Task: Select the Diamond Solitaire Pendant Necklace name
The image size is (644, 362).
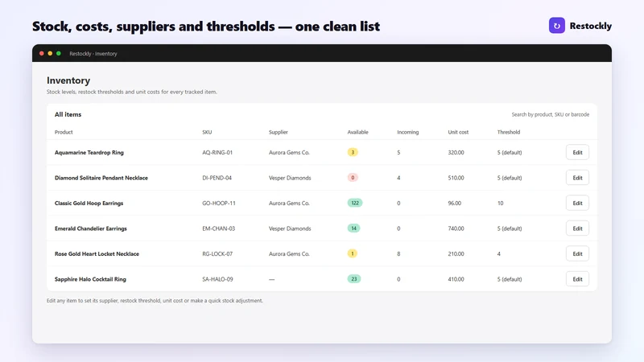Action: tap(101, 178)
